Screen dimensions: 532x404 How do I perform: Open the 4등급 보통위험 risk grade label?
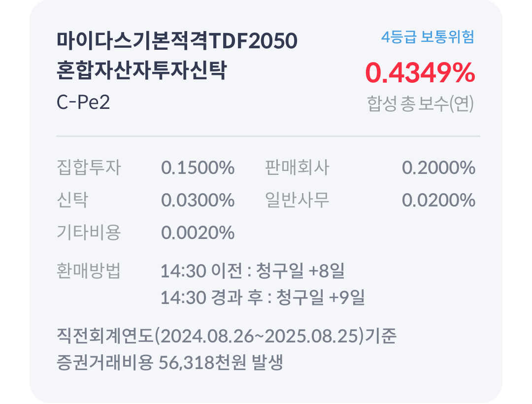(x=428, y=36)
